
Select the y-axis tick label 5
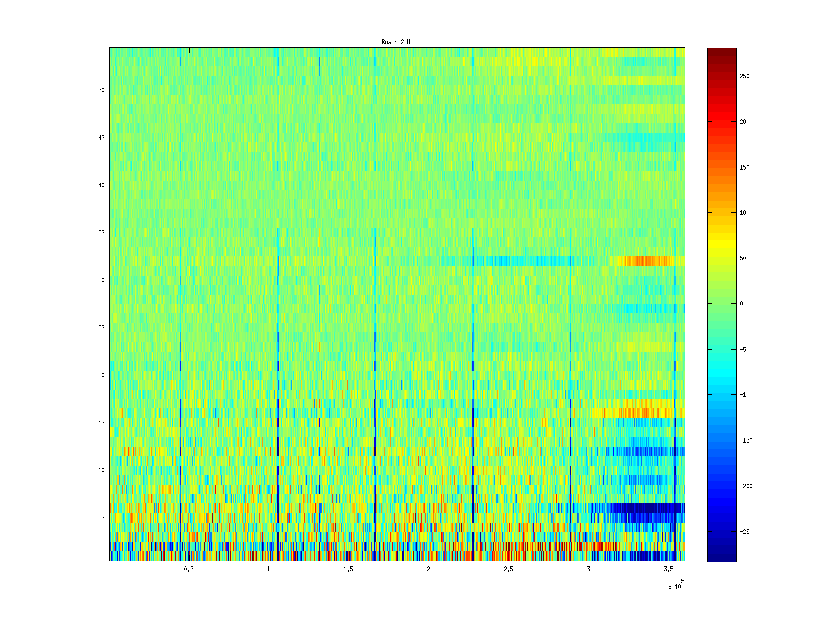pyautogui.click(x=103, y=518)
